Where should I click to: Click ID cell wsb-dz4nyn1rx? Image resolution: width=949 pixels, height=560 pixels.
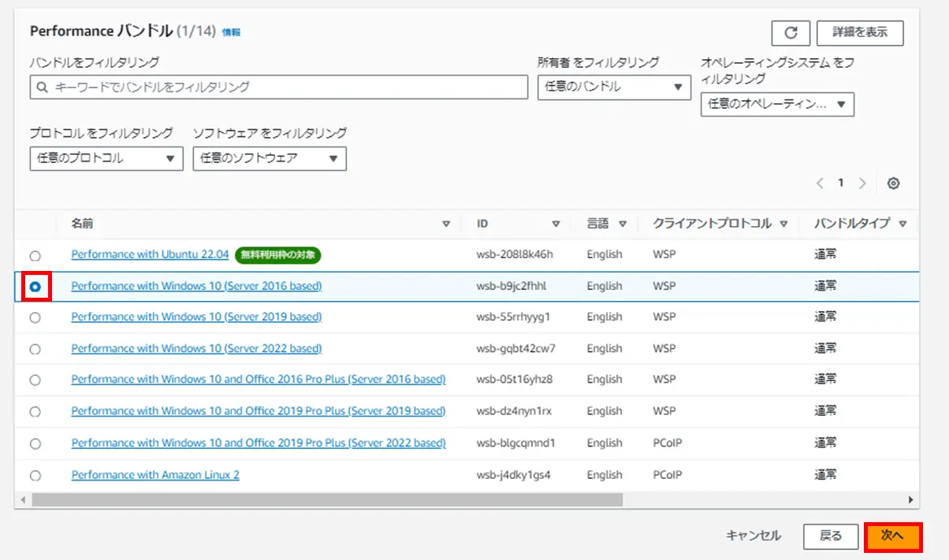coord(514,411)
